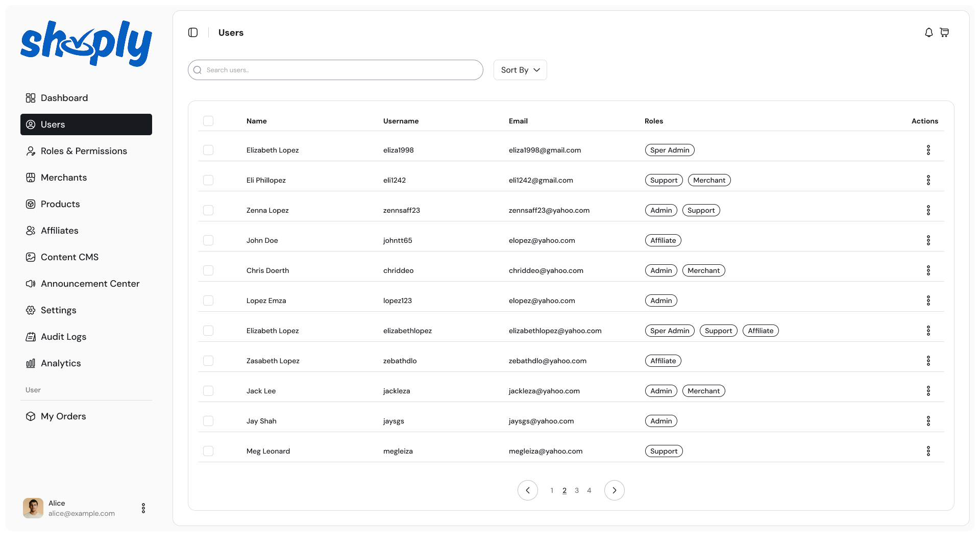Viewport: 980px width, 551px height.
Task: Open actions menu for Jack Lee
Action: coord(928,391)
